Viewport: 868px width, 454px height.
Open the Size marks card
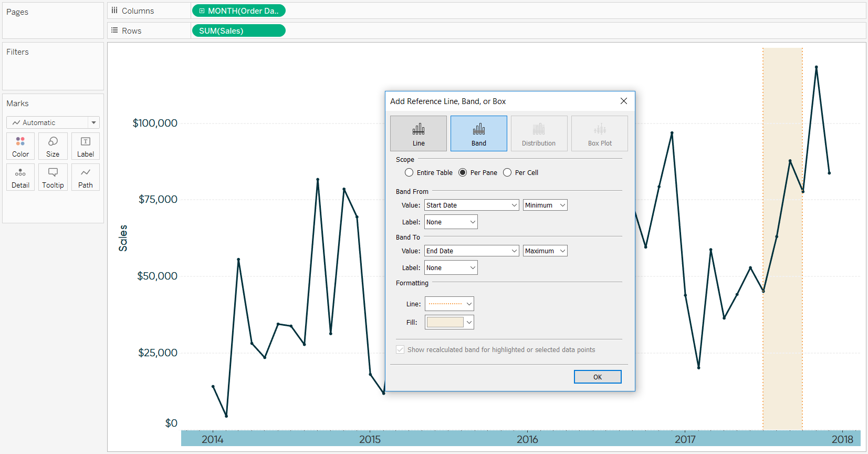click(x=53, y=146)
